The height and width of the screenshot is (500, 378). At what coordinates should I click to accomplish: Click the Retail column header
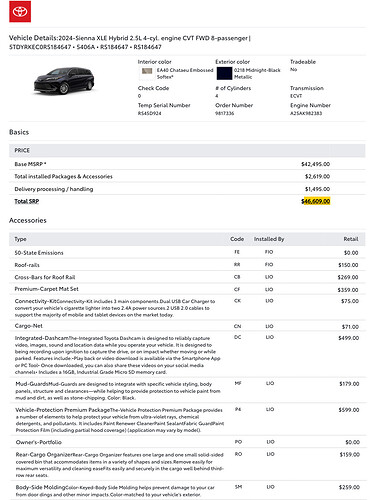[x=351, y=239]
